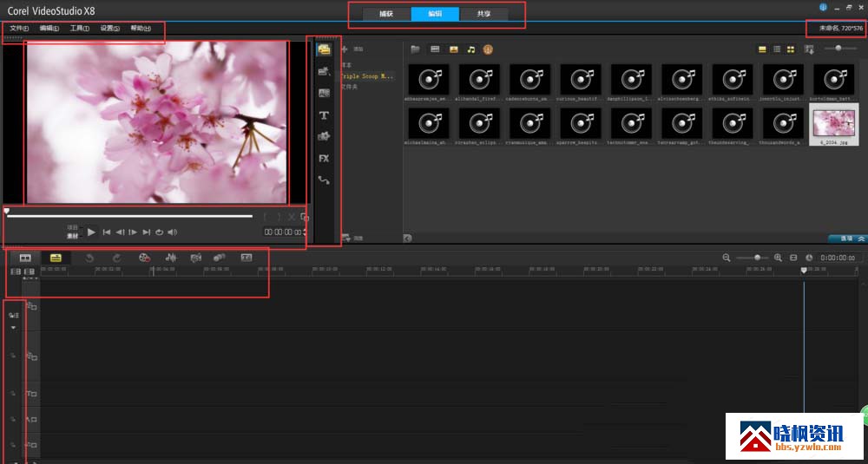The image size is (868, 464).
Task: Click the Record/Capture option icon
Action: pos(145,258)
